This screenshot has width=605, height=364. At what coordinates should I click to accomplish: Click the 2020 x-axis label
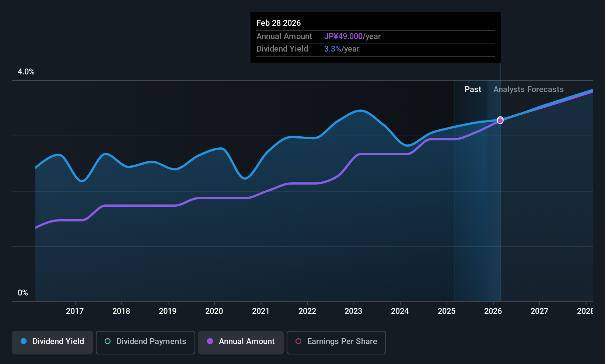214,311
